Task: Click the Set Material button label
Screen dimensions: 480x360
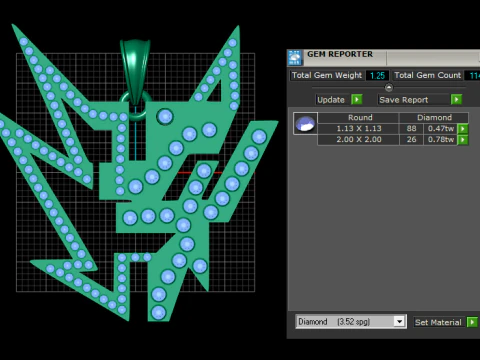Action: coord(438,322)
